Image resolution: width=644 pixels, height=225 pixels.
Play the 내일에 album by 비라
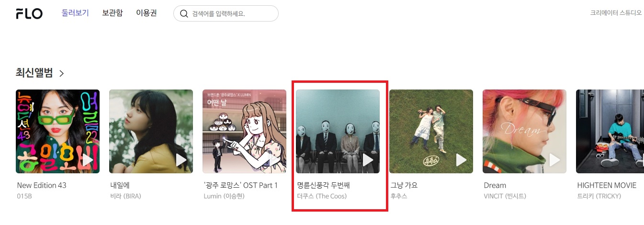(181, 160)
